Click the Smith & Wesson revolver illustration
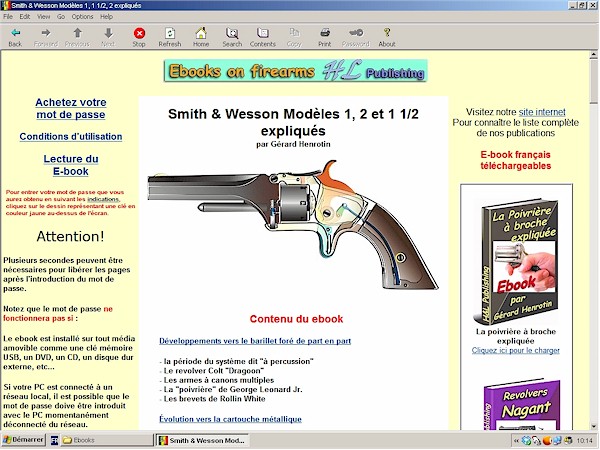This screenshot has width=600, height=450. (x=293, y=225)
